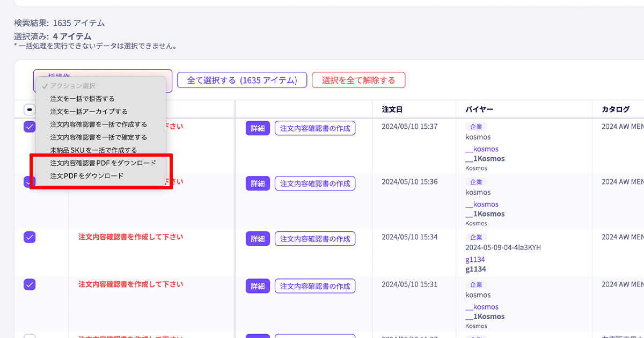Click 注文内容確認書の作成 on the 15:36 order
The image size is (644, 338).
click(x=315, y=183)
